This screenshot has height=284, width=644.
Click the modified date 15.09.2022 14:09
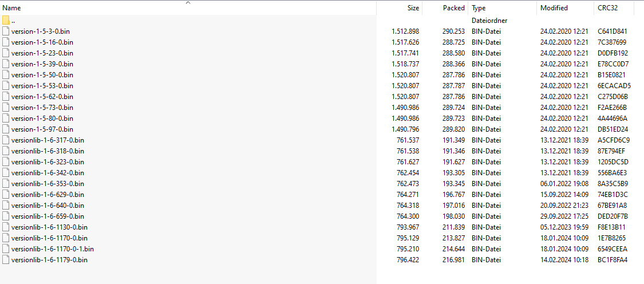click(564, 195)
